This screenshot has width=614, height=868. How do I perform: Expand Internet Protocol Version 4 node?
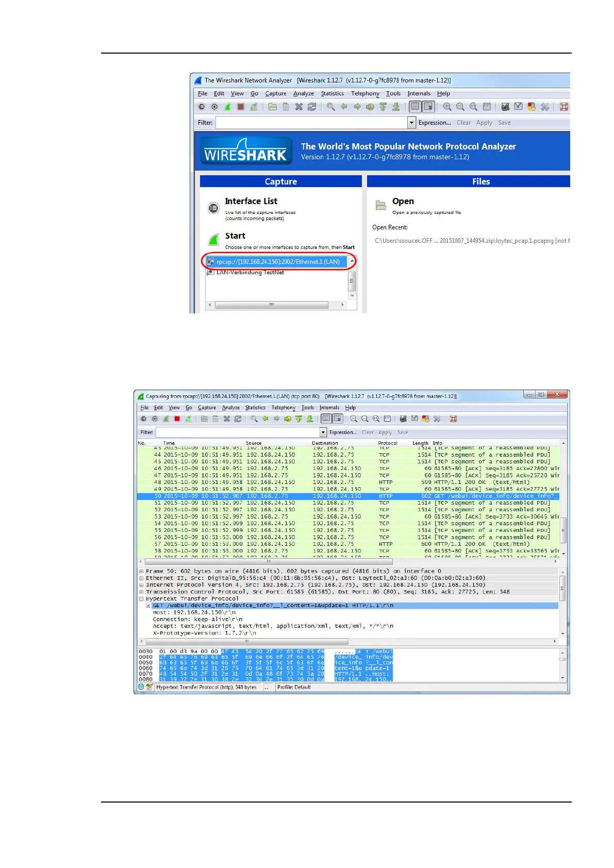pos(141,585)
